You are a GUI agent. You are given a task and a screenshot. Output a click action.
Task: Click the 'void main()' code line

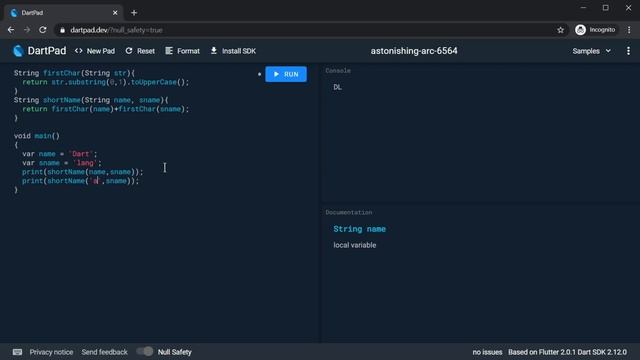(x=37, y=136)
